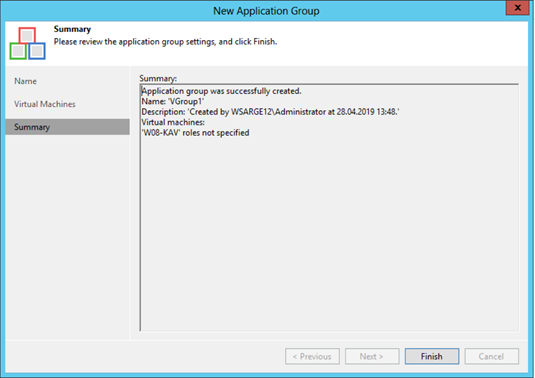Click the 'W08-KAV' roles not specified line
Viewport: 535px width, 378px height.
point(196,133)
